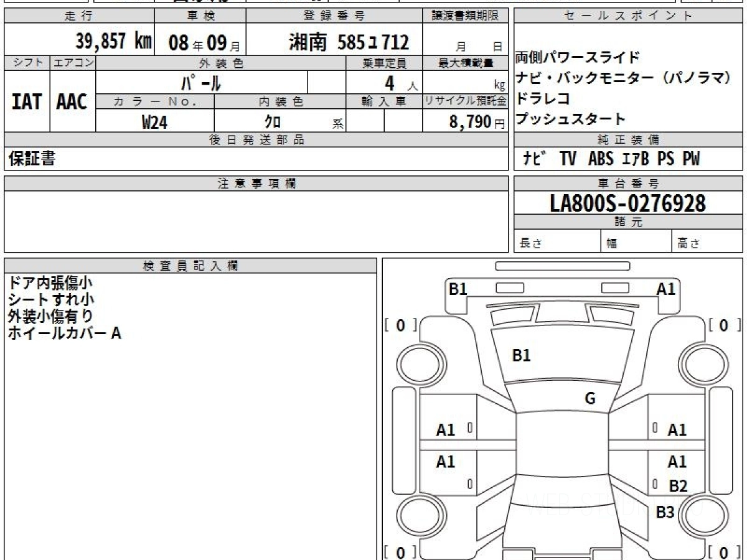Click the 最大積載量 header
This screenshot has width=747, height=560.
[466, 63]
